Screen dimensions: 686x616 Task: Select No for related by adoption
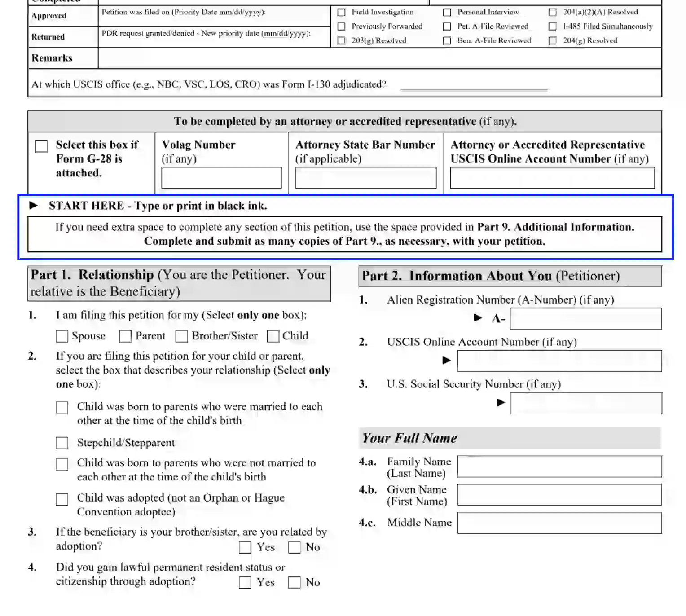click(294, 547)
